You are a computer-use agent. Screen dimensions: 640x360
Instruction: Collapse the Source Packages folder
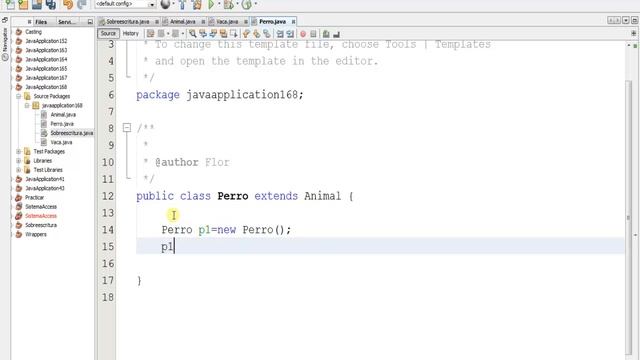click(x=18, y=96)
